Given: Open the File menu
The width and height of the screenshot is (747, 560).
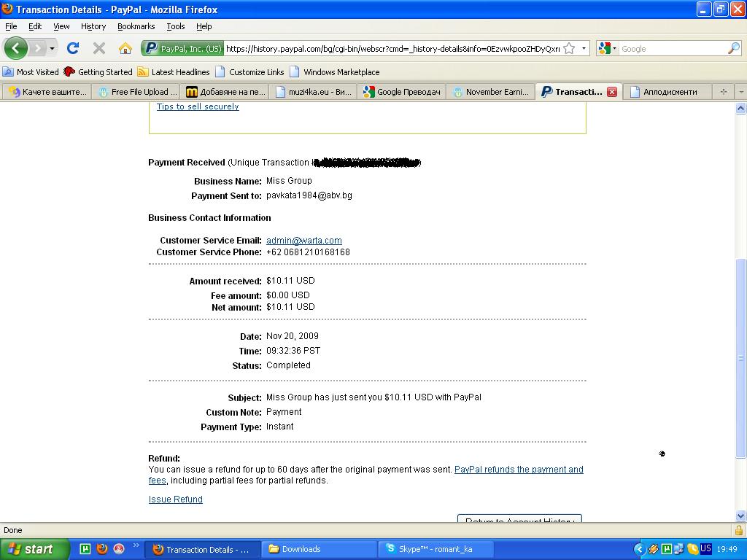Looking at the screenshot, I should pyautogui.click(x=11, y=26).
